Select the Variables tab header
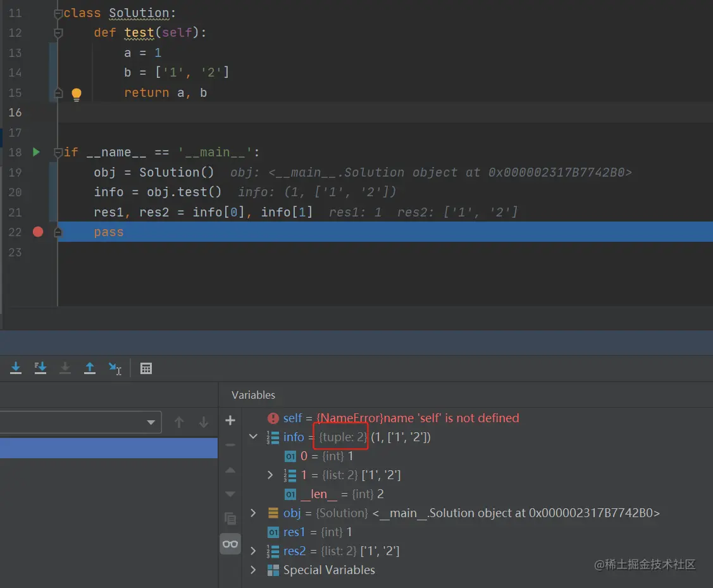This screenshot has height=588, width=713. [253, 395]
